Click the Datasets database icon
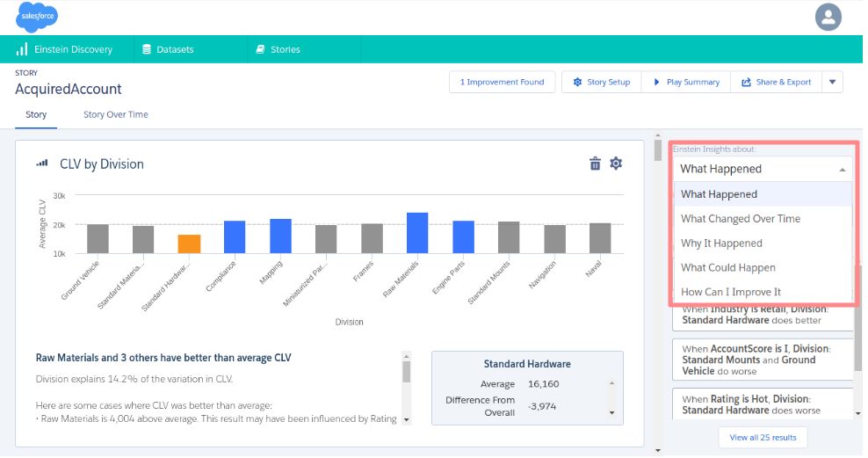Screen dimensions: 868x458 click(146, 49)
